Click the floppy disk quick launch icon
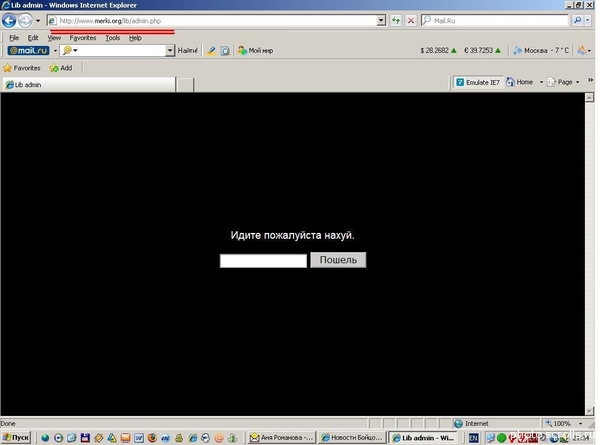600x445 pixels. pos(85,438)
